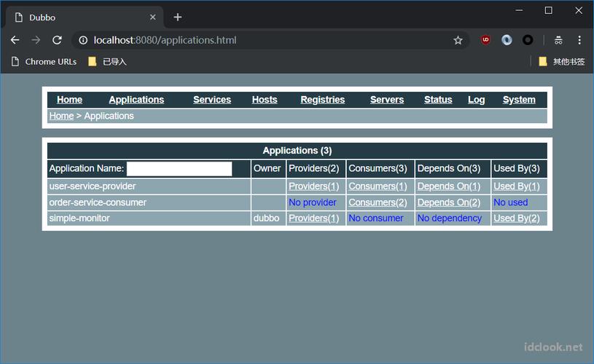Screen dimensions: 594x364
Task: Open a new tab with plus button
Action: coord(177,17)
